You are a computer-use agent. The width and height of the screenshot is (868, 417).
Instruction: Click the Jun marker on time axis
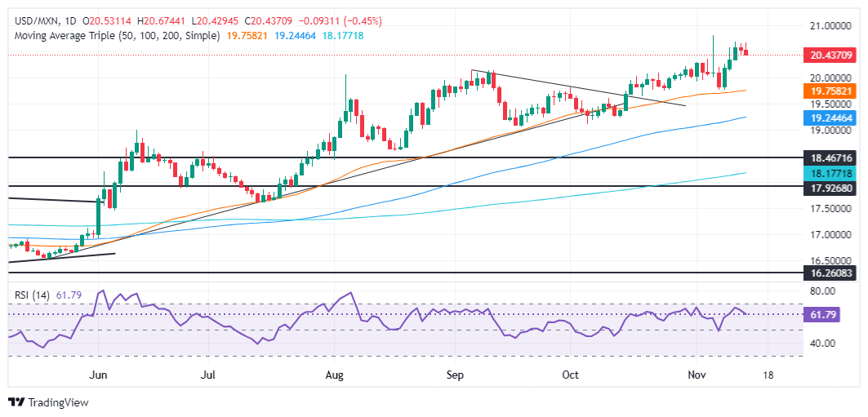pyautogui.click(x=97, y=375)
